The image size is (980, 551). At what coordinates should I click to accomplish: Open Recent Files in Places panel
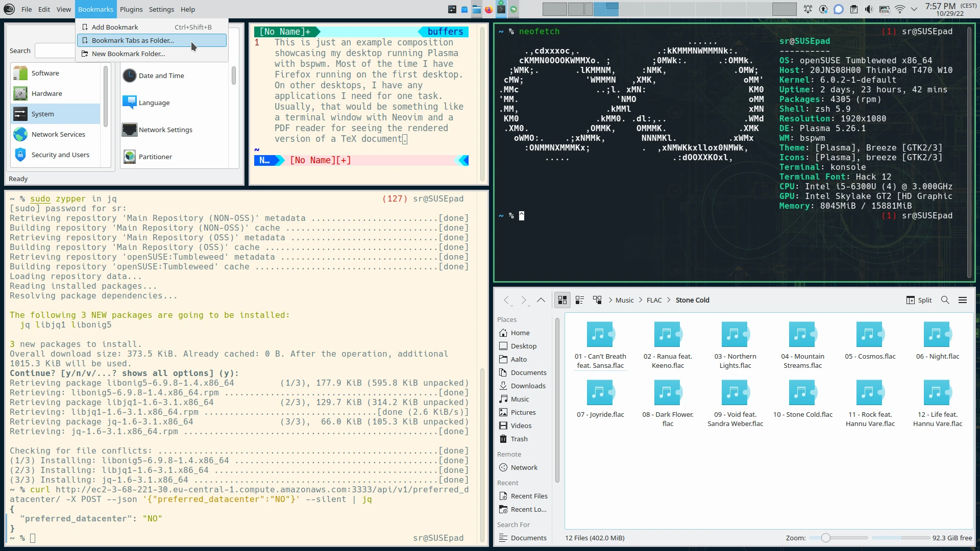[524, 496]
